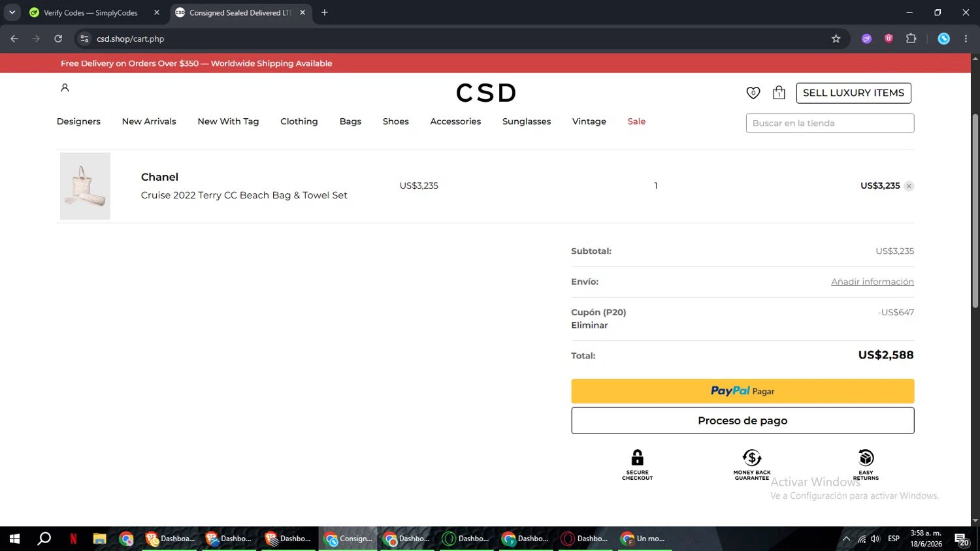This screenshot has width=980, height=551.
Task: Reload the page
Action: pos(58,39)
